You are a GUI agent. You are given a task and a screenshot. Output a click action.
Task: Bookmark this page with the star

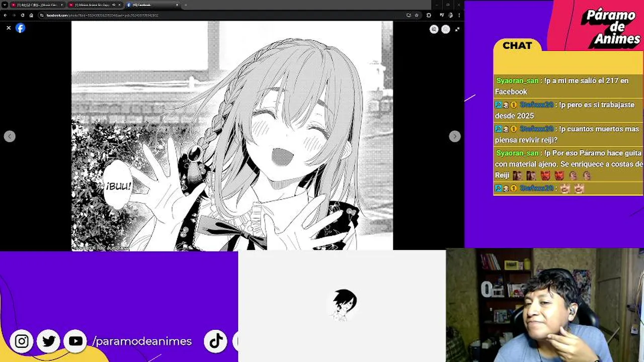click(x=417, y=15)
